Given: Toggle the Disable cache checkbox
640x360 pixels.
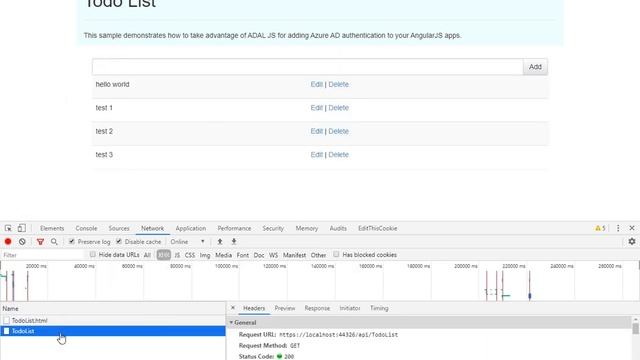Looking at the screenshot, I should [119, 241].
